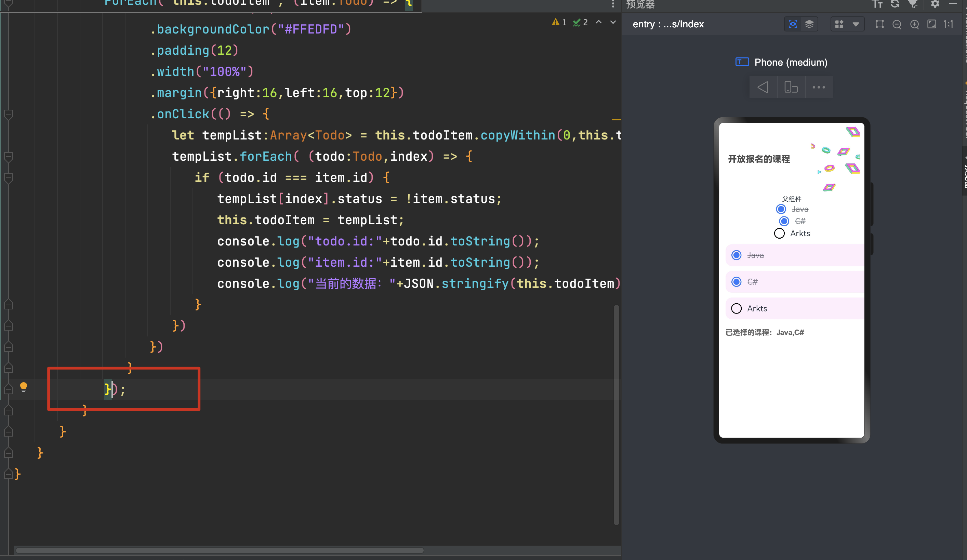Click the this.todoItem = tempList line

pyautogui.click(x=310, y=220)
